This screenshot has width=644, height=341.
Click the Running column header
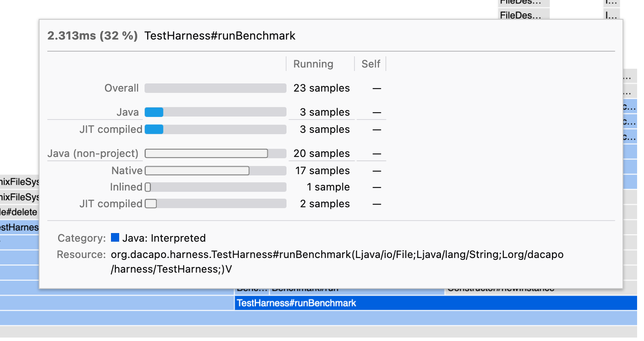click(313, 64)
